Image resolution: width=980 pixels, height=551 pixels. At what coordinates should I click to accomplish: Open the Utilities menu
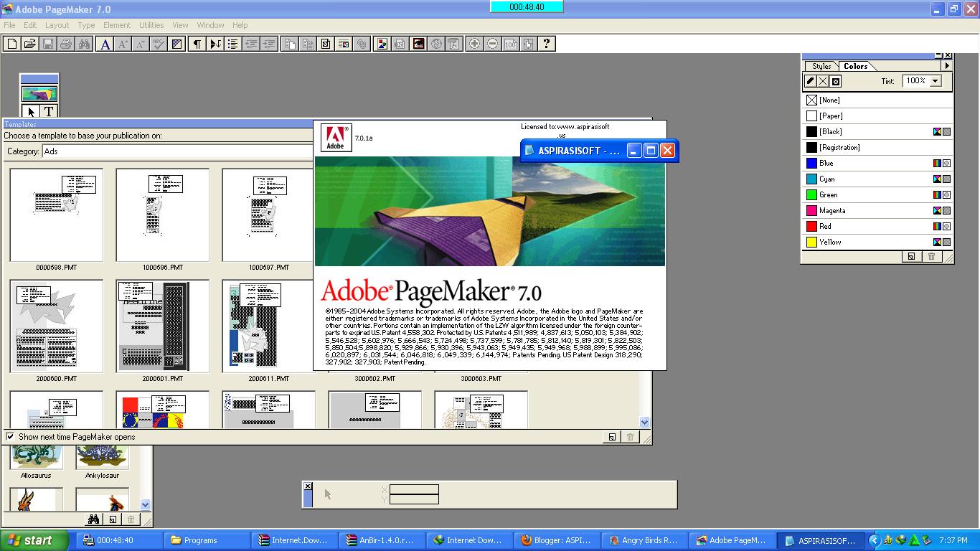(151, 24)
